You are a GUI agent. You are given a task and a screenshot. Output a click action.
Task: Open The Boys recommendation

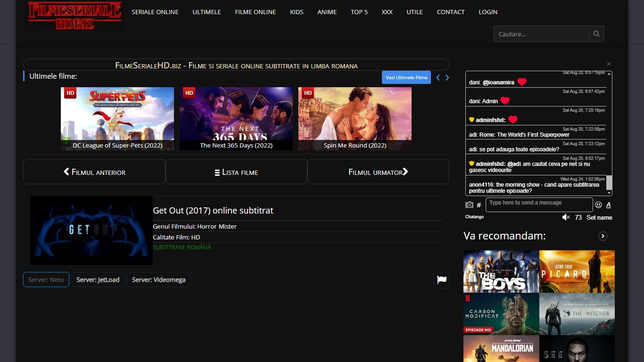pyautogui.click(x=501, y=271)
